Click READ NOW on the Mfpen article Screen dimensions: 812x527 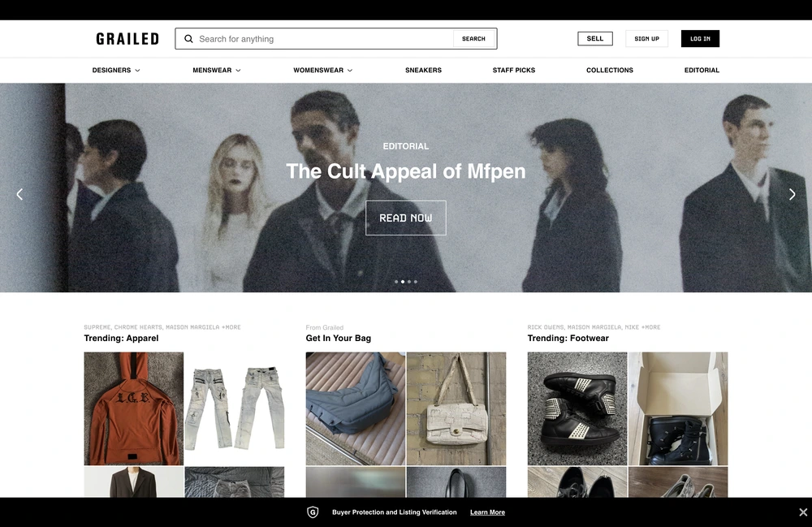(x=406, y=218)
